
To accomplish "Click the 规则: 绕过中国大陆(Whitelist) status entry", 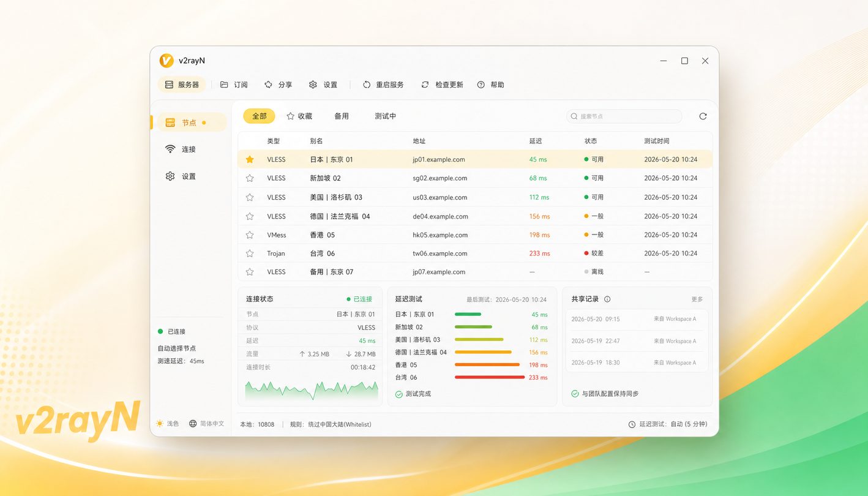I will [331, 424].
